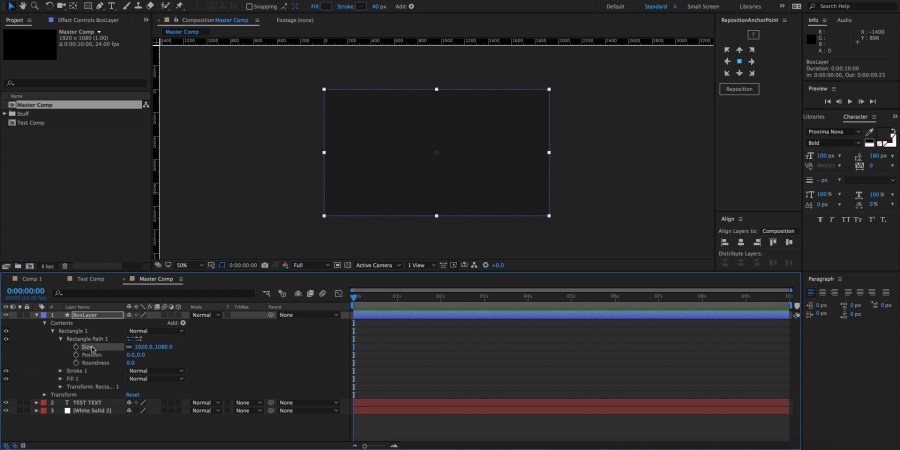900x450 pixels.
Task: Set anchor point to top-left arrow
Action: coord(727,50)
